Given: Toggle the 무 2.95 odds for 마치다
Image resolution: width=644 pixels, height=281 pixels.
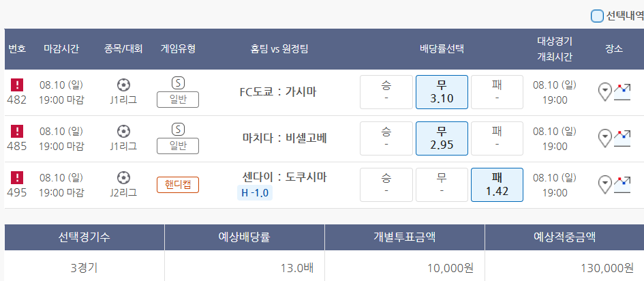Looking at the screenshot, I should [442, 138].
